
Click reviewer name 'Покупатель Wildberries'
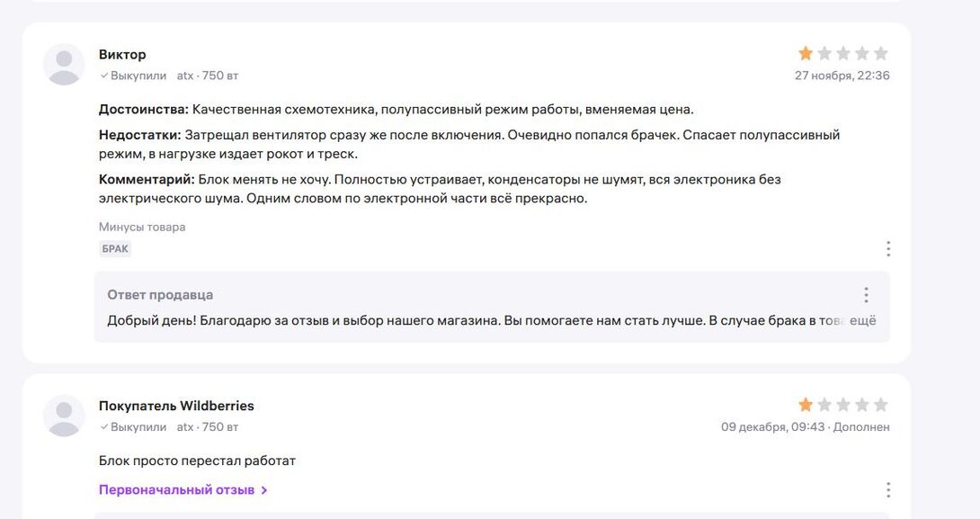click(x=176, y=406)
